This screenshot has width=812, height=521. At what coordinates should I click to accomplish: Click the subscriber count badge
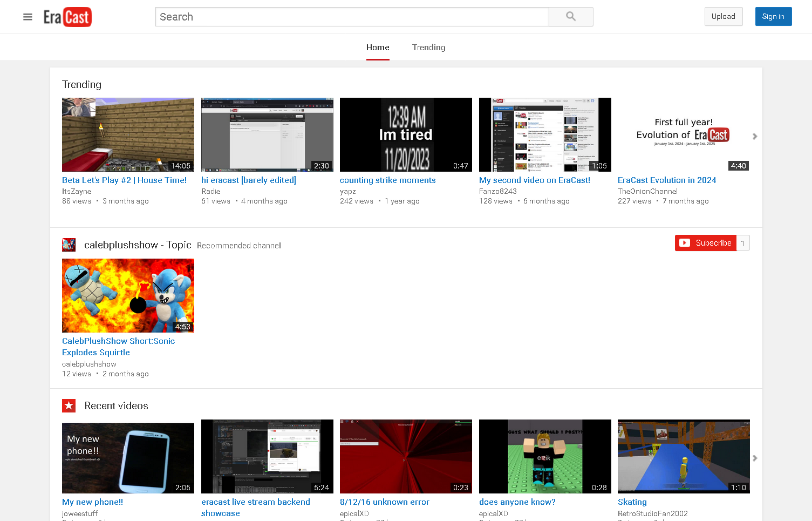click(x=742, y=243)
